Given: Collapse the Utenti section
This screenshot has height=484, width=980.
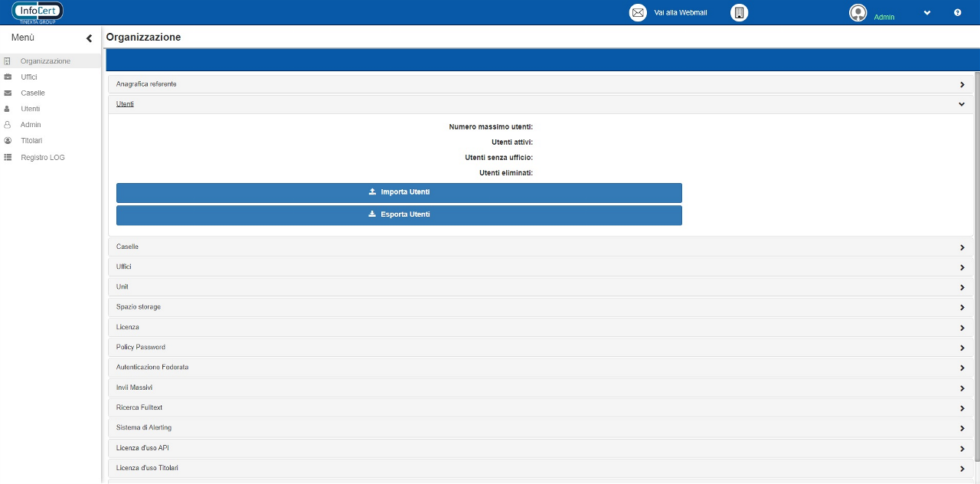Looking at the screenshot, I should (x=962, y=104).
